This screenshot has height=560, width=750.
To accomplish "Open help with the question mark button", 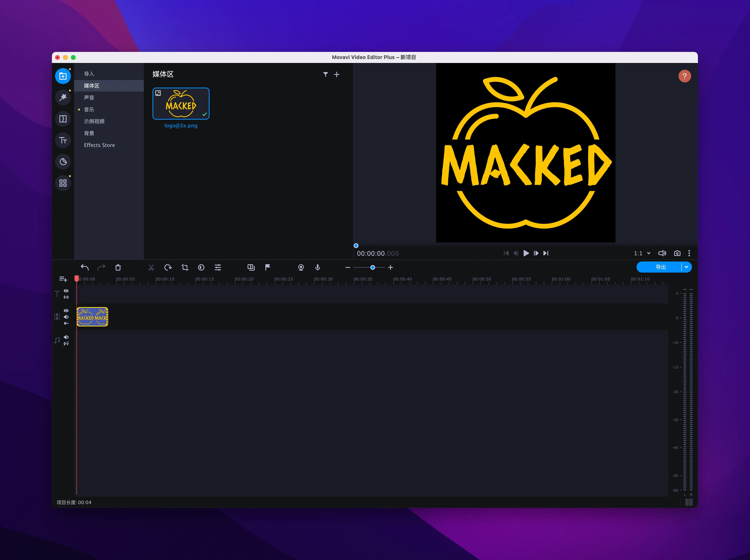I will [x=685, y=76].
